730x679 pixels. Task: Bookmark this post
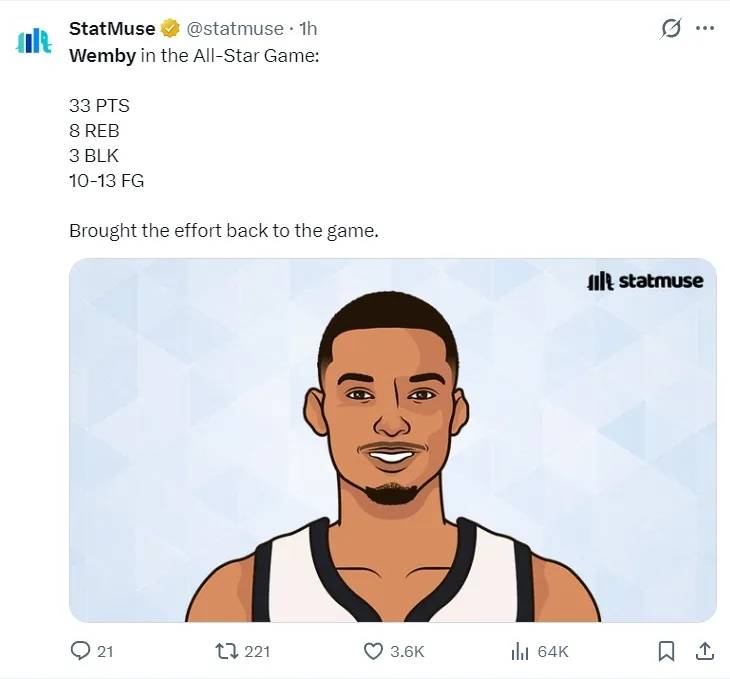(x=666, y=651)
